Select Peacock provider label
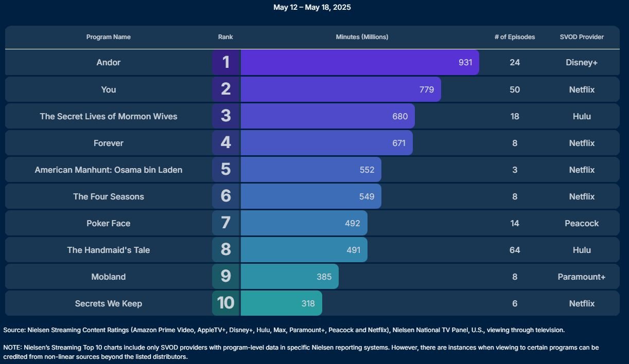The height and width of the screenshot is (364, 629). point(582,223)
